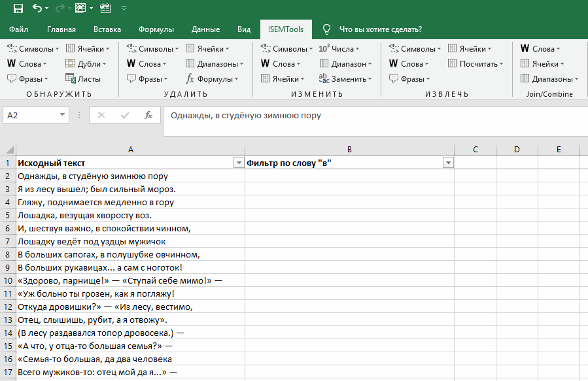Click cell 'Гляжу, поднимается медленно в гору'
Screen dimensions: 588x381
(131, 203)
